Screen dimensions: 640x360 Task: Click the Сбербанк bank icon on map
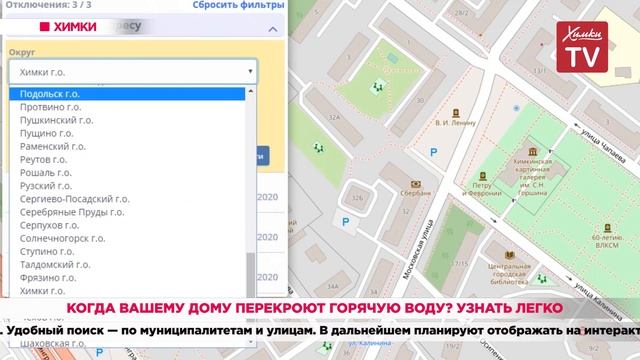tap(416, 184)
